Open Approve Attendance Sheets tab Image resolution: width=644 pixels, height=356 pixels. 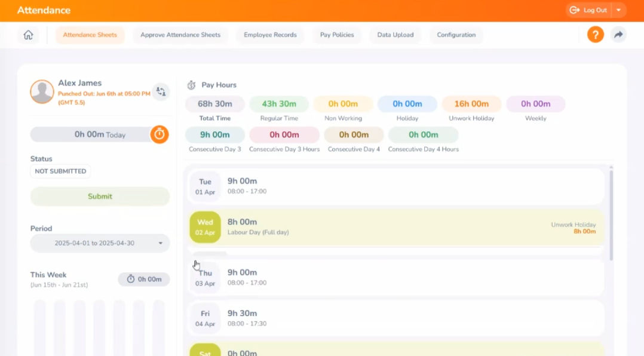click(180, 35)
